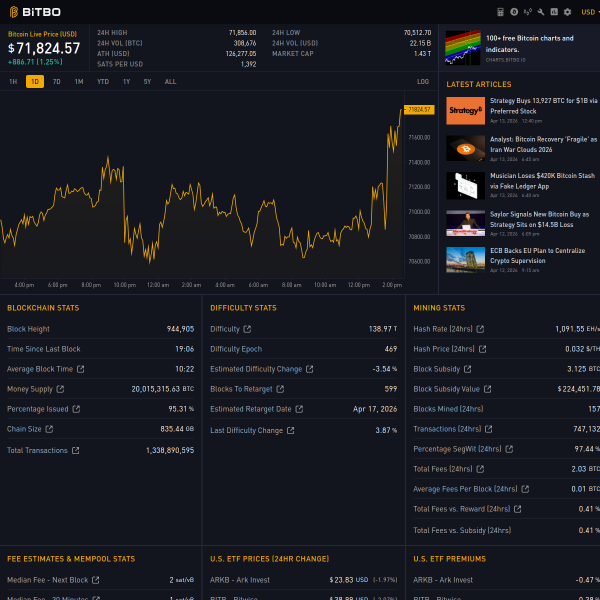Open external link icon beside Hash Rate (24hrs)
This screenshot has width=600, height=600.
tap(480, 329)
